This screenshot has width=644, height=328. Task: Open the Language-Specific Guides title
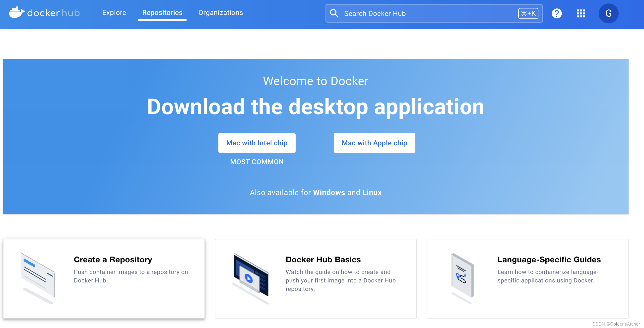point(549,259)
